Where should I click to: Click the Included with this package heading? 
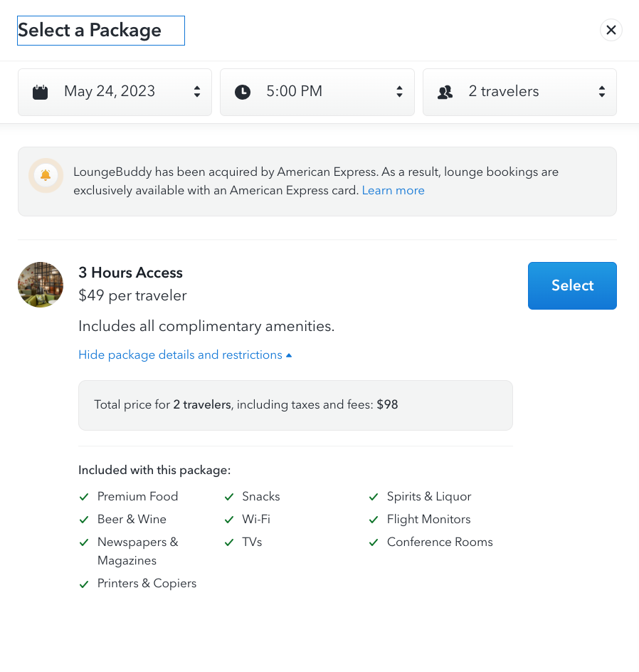tap(154, 470)
